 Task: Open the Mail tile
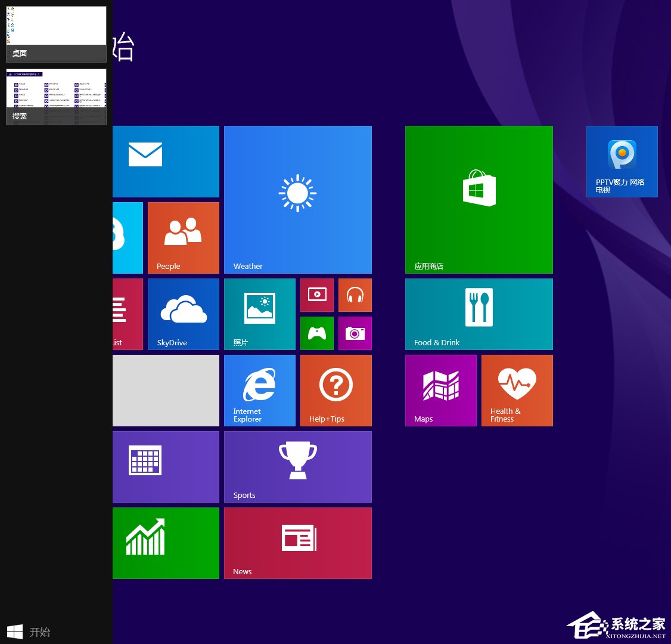pyautogui.click(x=166, y=161)
